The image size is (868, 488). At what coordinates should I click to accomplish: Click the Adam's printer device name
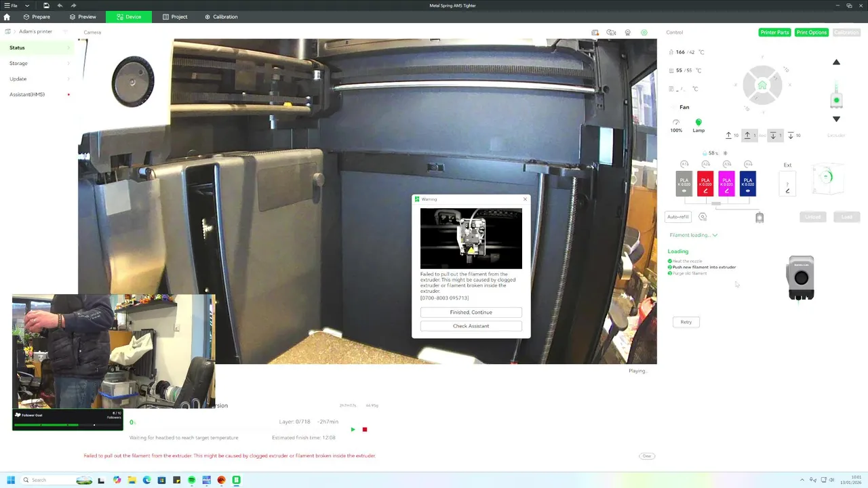pos(35,32)
